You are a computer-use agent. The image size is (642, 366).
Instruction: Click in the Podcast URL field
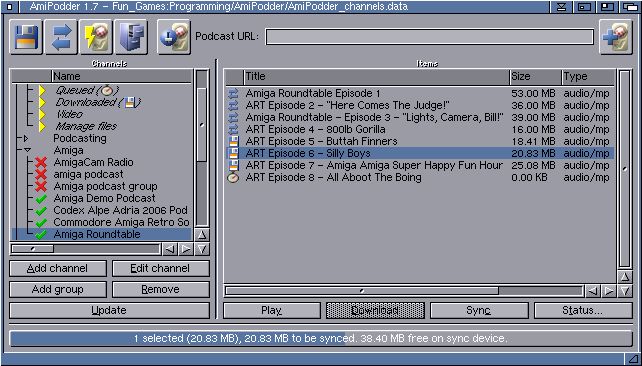[430, 36]
